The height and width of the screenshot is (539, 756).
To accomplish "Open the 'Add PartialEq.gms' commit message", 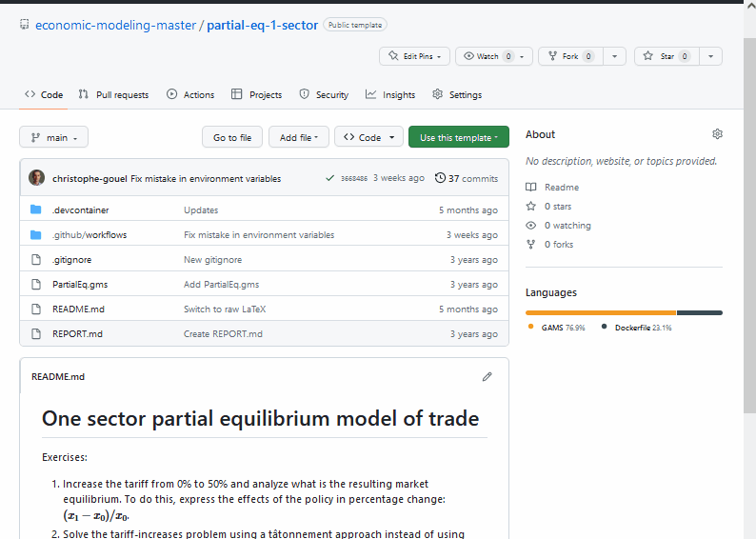I will pos(221,285).
